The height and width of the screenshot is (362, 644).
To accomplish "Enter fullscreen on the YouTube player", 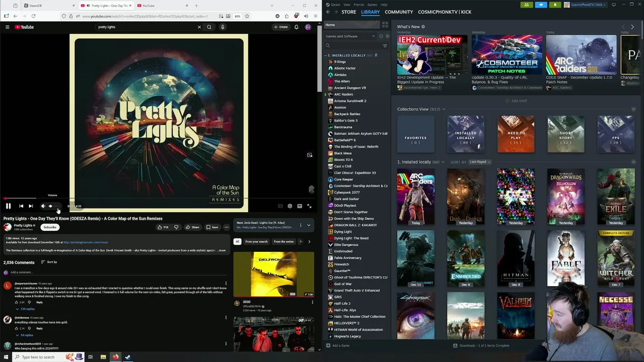I will click(x=309, y=206).
